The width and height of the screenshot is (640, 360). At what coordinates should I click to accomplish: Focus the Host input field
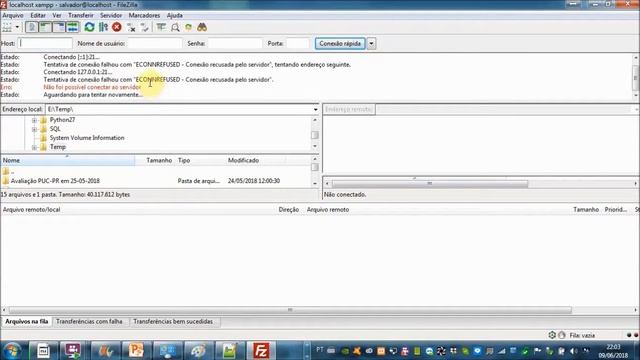coord(45,43)
